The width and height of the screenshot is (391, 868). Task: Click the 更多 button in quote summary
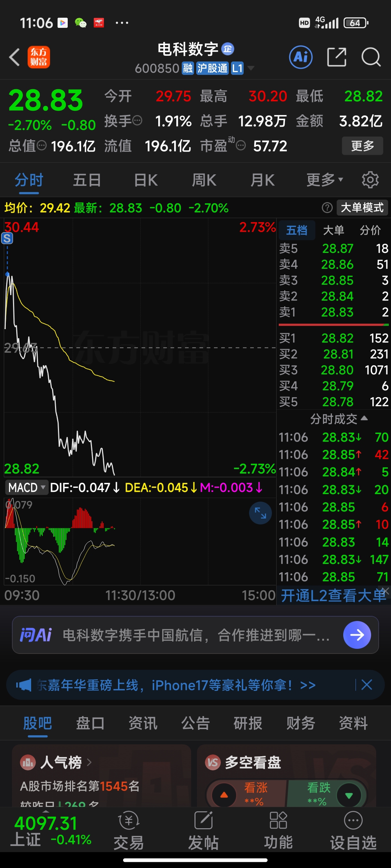coord(362,146)
